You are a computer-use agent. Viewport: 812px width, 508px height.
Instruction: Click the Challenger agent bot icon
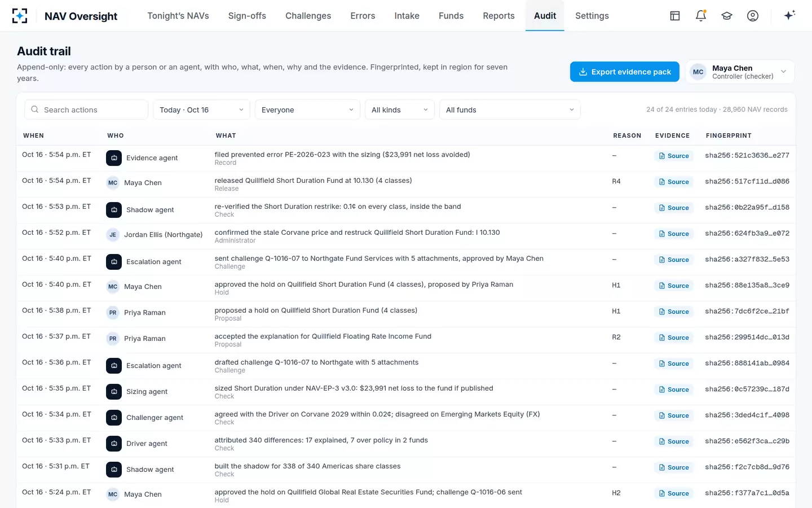pyautogui.click(x=114, y=418)
